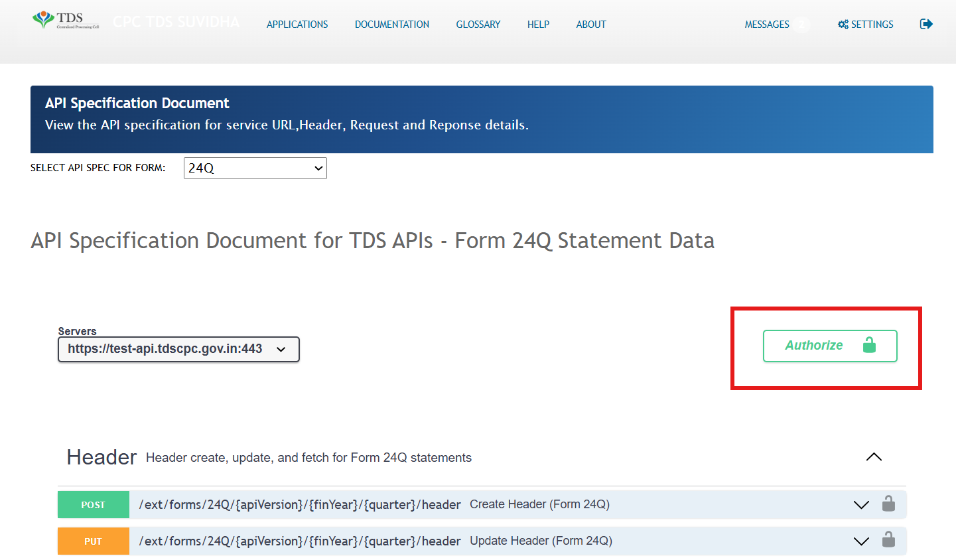
Task: Open the Servers URL dropdown
Action: (178, 349)
